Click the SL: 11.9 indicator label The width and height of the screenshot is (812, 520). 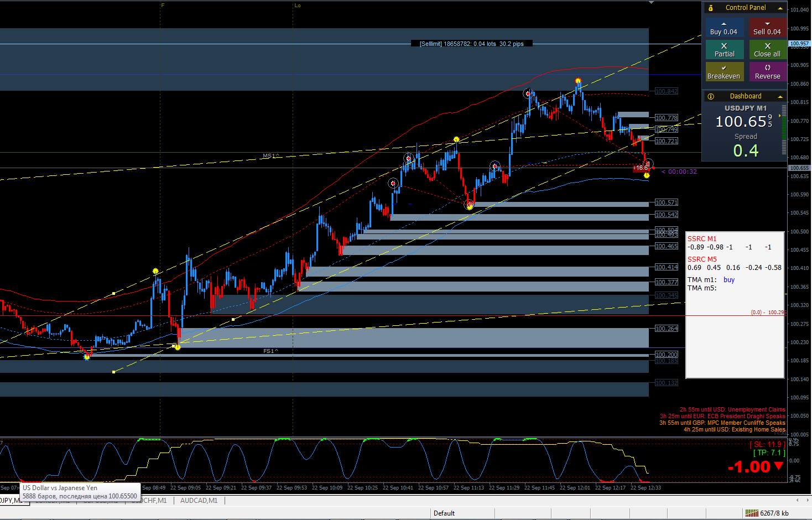pos(767,444)
